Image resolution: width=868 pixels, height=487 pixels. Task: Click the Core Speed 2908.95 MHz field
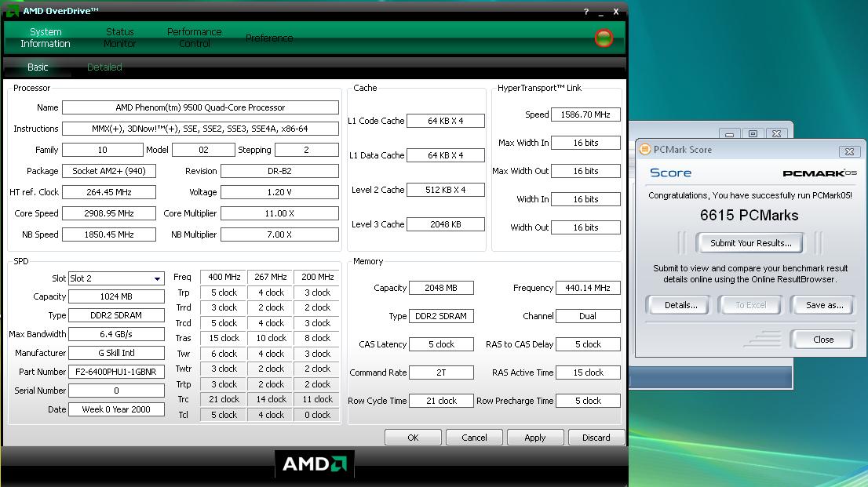click(x=109, y=213)
